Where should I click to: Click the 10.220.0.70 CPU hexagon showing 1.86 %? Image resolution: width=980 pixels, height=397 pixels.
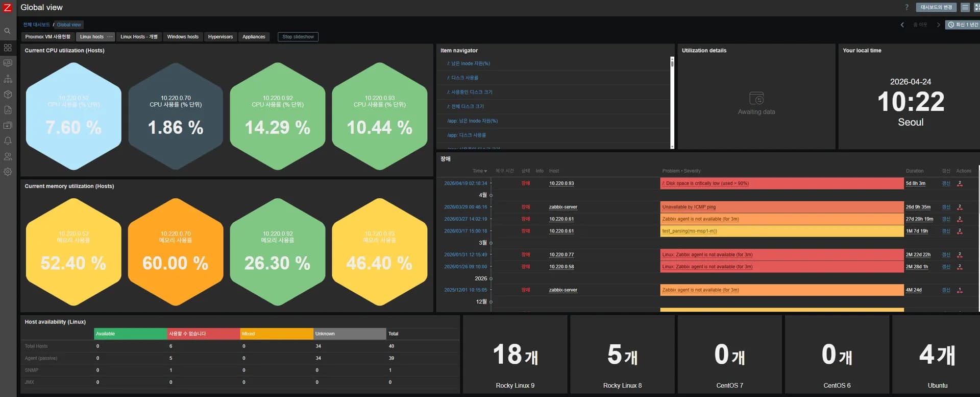tap(176, 116)
